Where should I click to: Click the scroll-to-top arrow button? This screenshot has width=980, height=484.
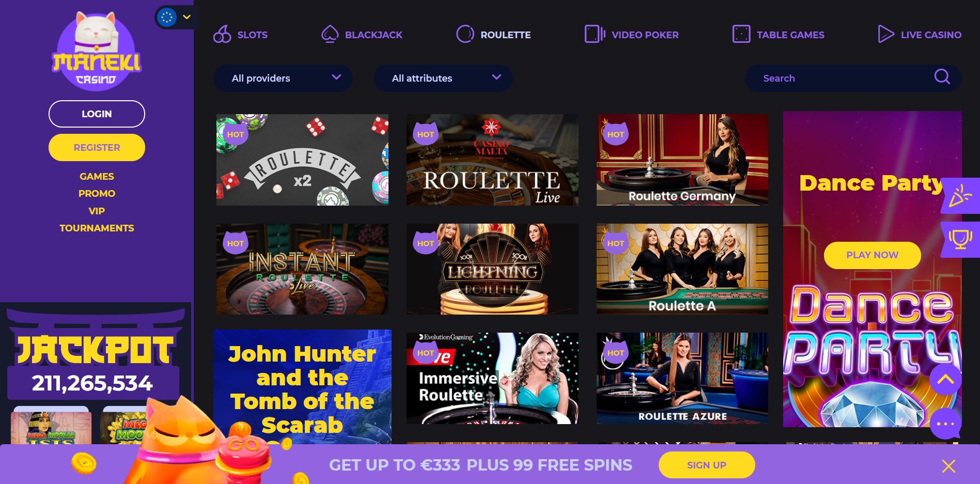click(945, 379)
